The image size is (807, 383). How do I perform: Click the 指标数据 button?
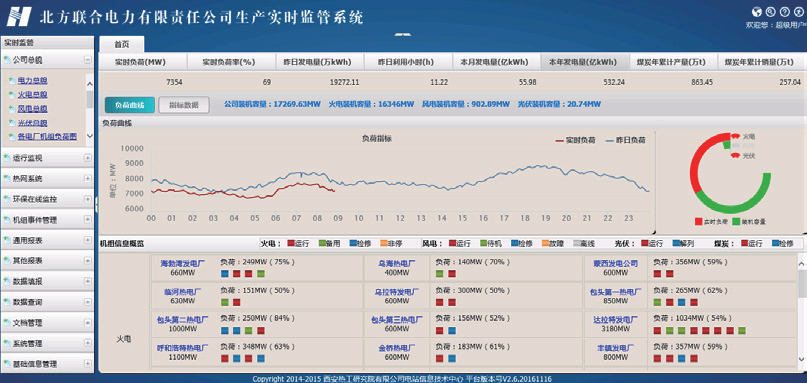click(x=184, y=105)
